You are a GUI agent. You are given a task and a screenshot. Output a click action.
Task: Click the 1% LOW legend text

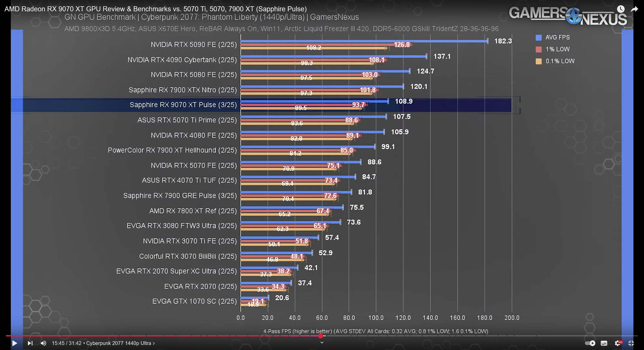point(557,49)
